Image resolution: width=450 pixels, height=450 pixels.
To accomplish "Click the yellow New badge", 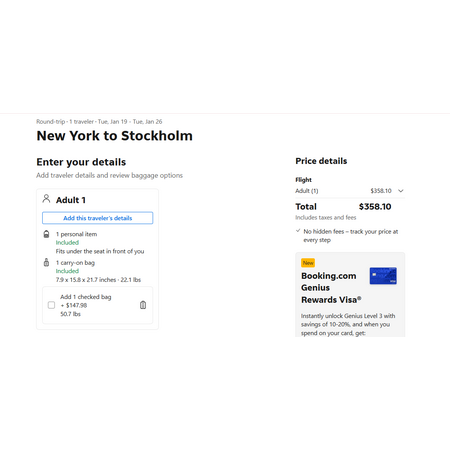I will coord(308,263).
